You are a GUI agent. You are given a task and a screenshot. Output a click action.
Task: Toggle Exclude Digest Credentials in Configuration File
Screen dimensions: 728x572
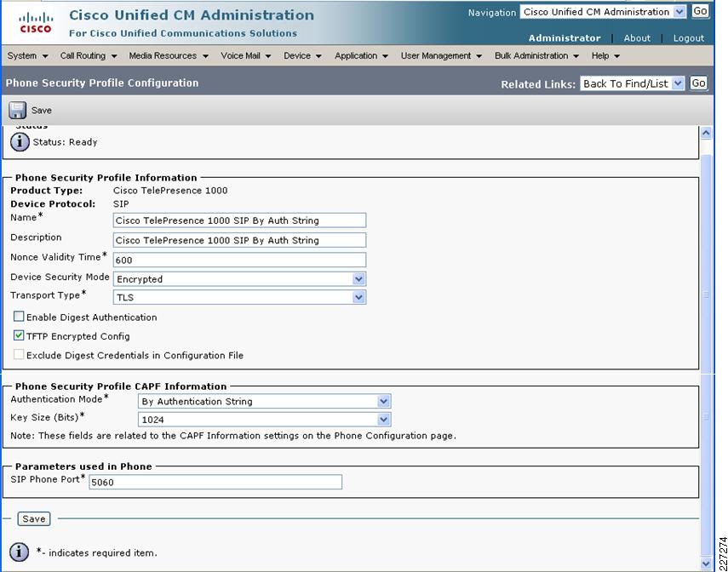(x=19, y=355)
